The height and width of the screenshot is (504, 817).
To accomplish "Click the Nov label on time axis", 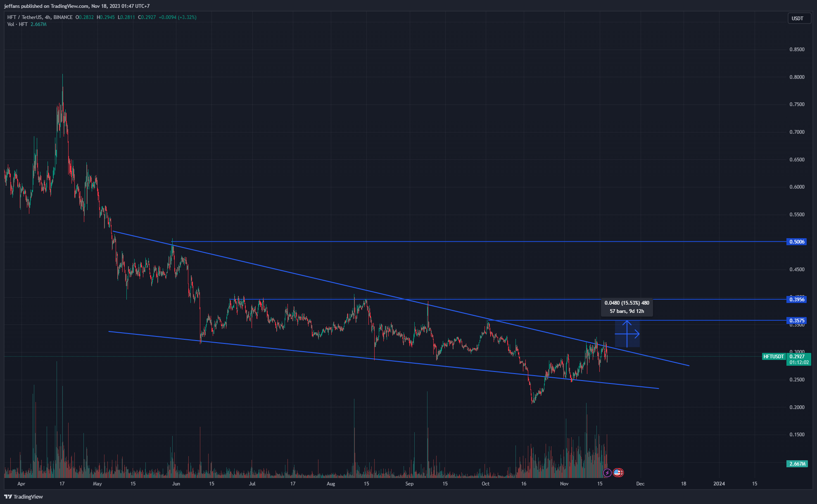I will (564, 484).
